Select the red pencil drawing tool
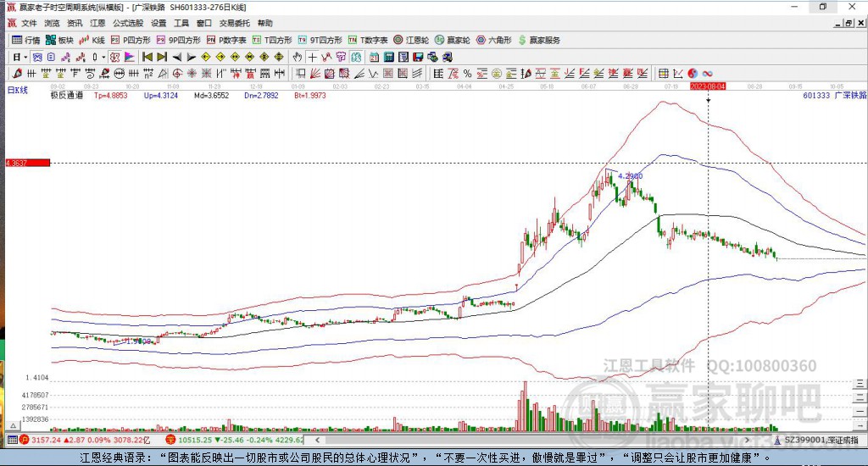The width and height of the screenshot is (868, 466). (17, 74)
